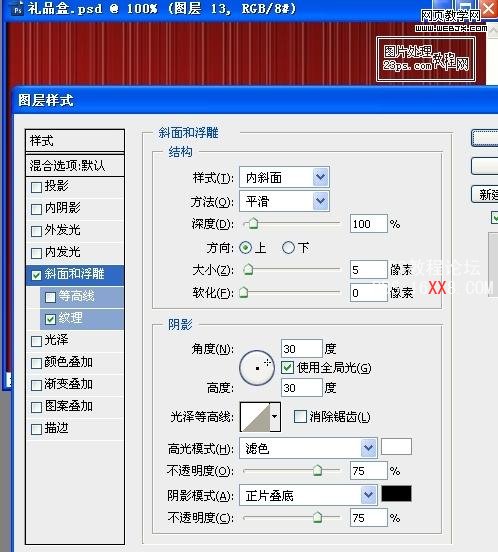This screenshot has width=498, height=552.
Task: Open the gloss contour picker arrow
Action: coord(275,416)
